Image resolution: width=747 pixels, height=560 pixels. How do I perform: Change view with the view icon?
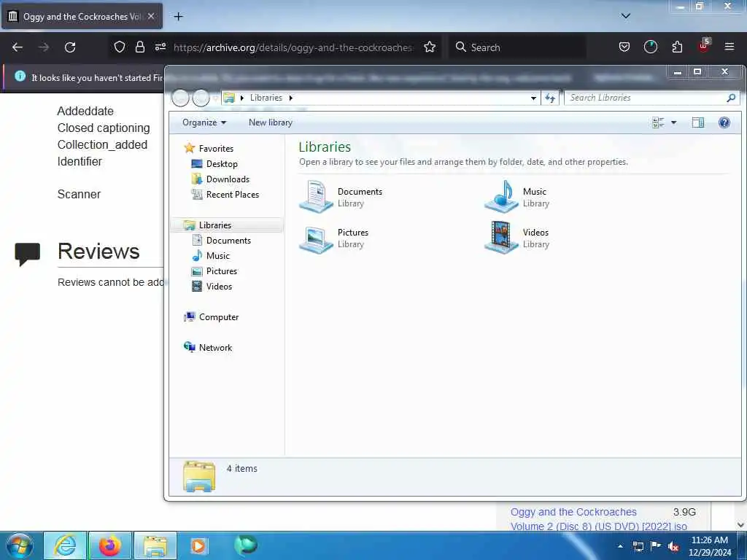tap(658, 122)
